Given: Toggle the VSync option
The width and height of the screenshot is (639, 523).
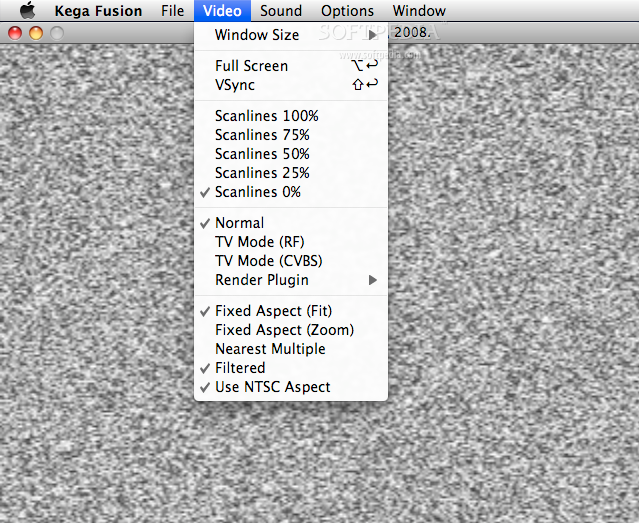Looking at the screenshot, I should (291, 85).
